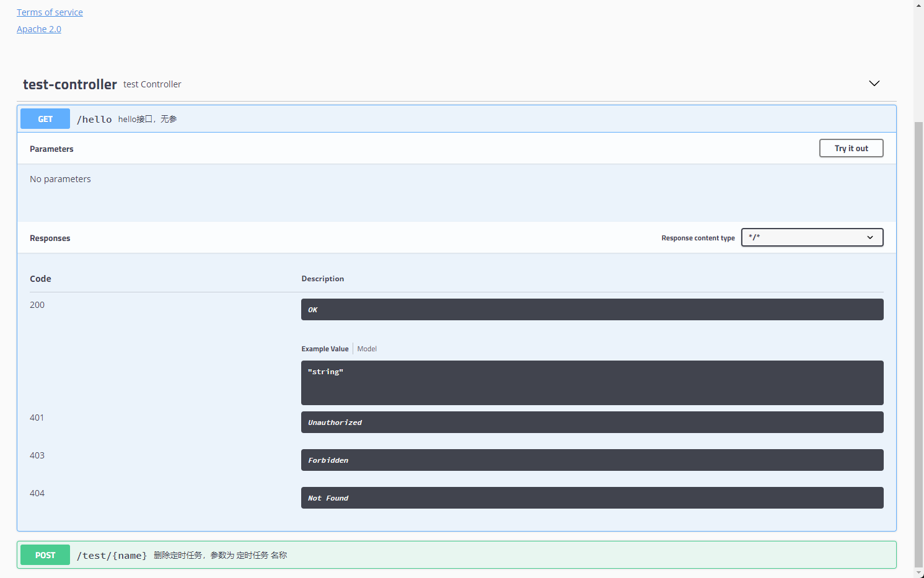
Task: Click the GET method badge on /hello
Action: (45, 118)
